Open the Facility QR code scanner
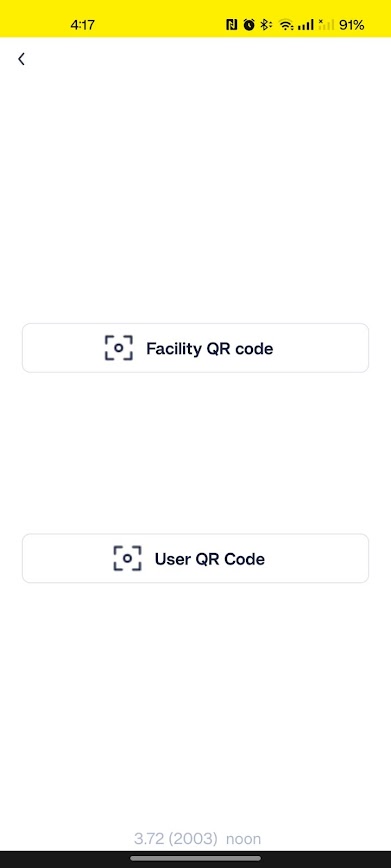This screenshot has width=391, height=868. (x=196, y=348)
